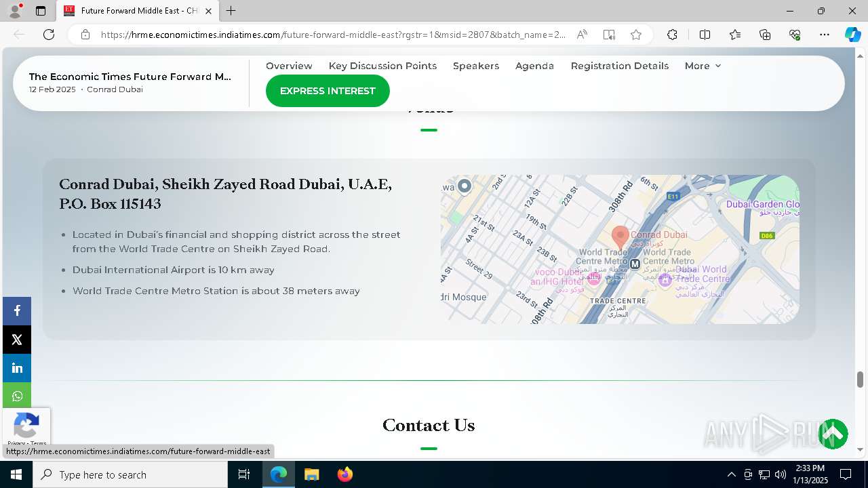This screenshot has width=868, height=488.
Task: Open the Collections panel
Action: click(x=765, y=35)
